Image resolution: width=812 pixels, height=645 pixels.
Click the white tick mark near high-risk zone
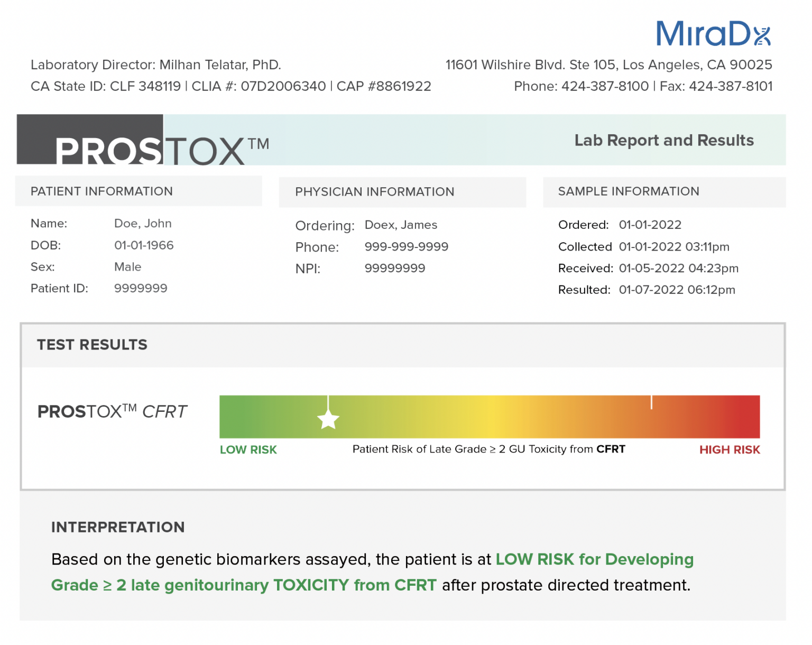[651, 402]
